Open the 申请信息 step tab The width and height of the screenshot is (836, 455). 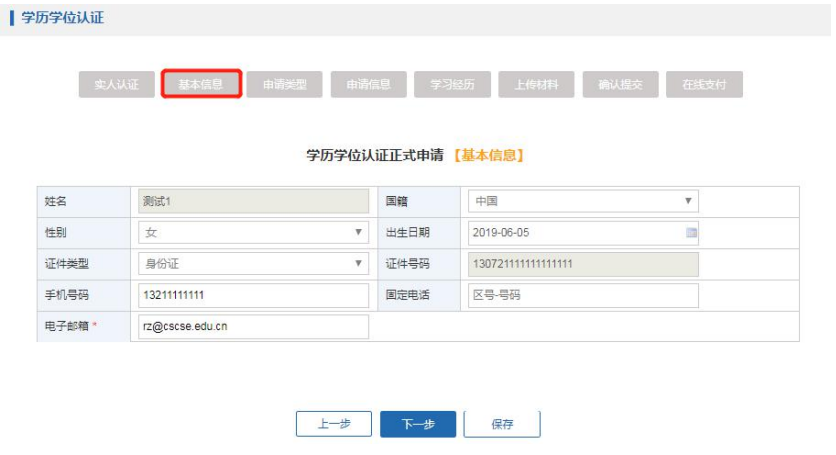(368, 84)
